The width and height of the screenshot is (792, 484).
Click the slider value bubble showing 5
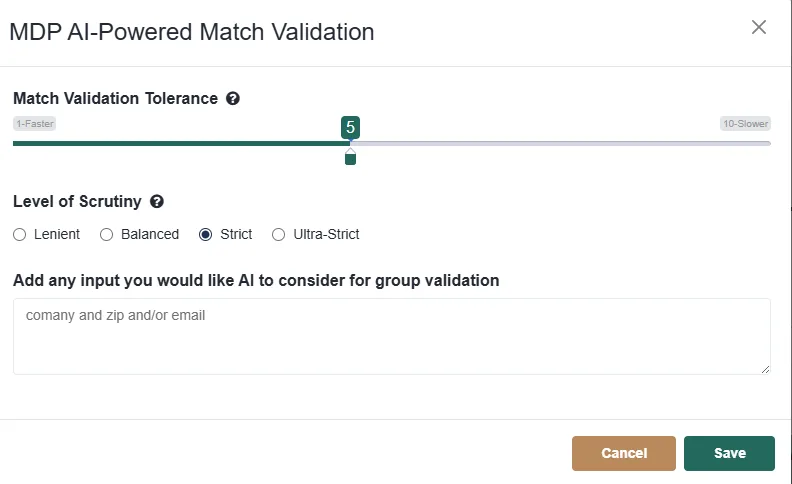[x=351, y=127]
